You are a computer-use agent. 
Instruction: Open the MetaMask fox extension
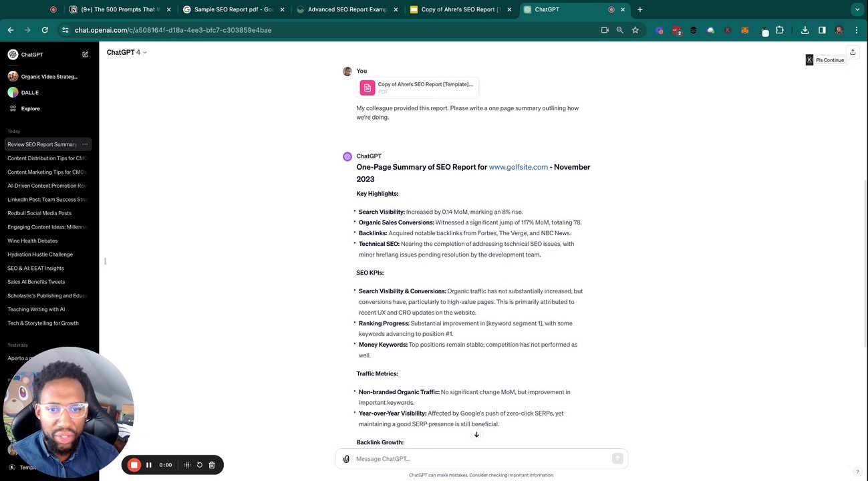coord(744,30)
